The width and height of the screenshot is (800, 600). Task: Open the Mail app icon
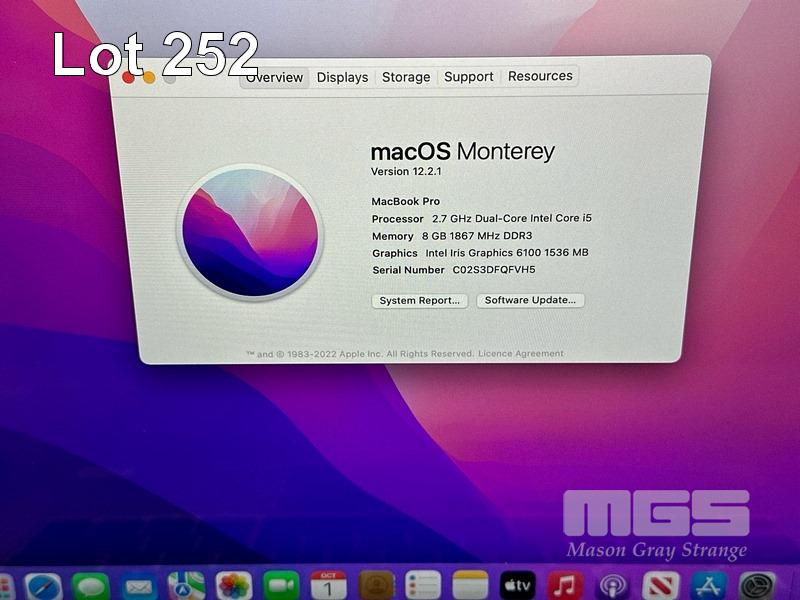click(x=139, y=586)
